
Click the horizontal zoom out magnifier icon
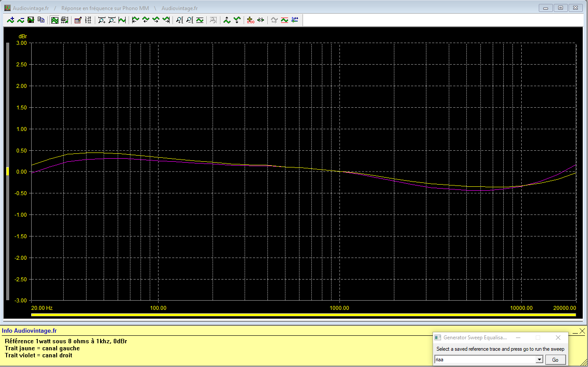(x=112, y=20)
